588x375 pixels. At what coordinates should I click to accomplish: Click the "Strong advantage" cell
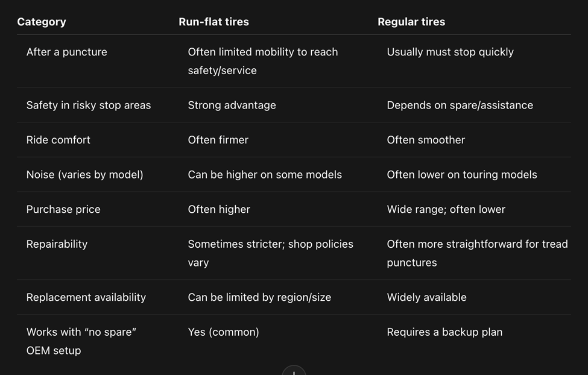232,105
